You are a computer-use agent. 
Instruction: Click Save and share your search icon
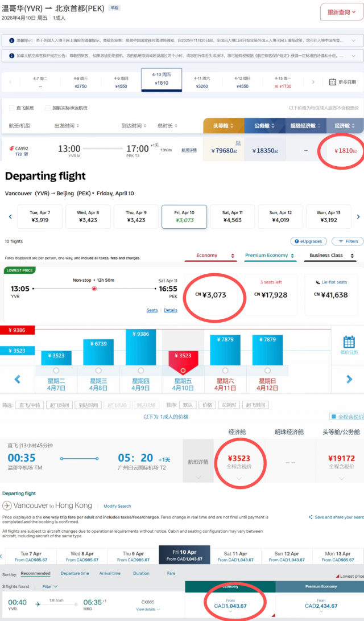(311, 517)
